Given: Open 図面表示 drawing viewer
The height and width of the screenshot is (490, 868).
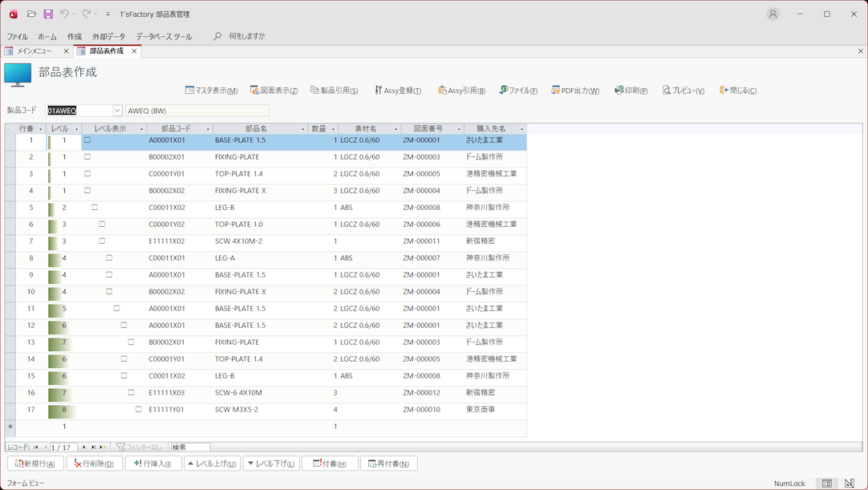Looking at the screenshot, I should [274, 91].
